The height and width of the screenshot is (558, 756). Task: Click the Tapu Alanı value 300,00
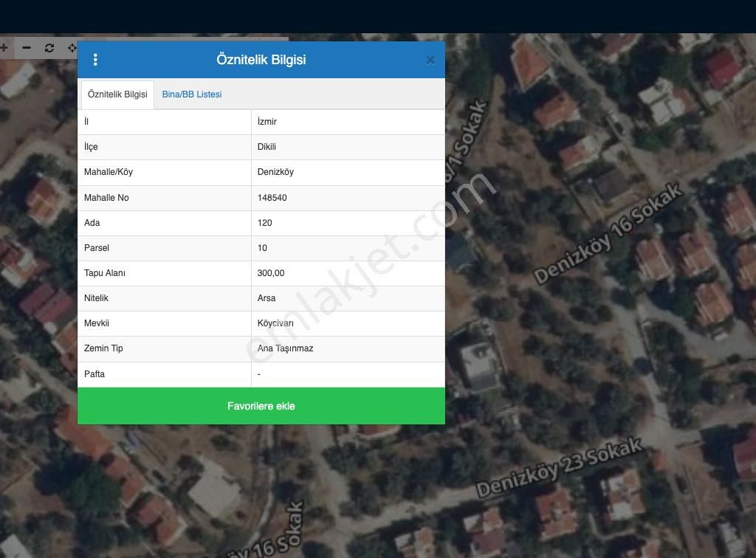271,273
